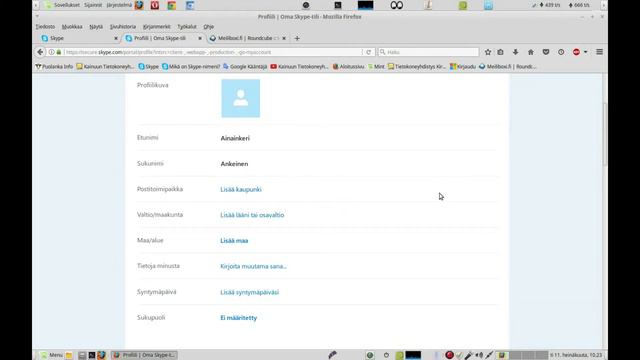Open terminal icon in bottom panel
The image size is (640, 360).
[92, 355]
